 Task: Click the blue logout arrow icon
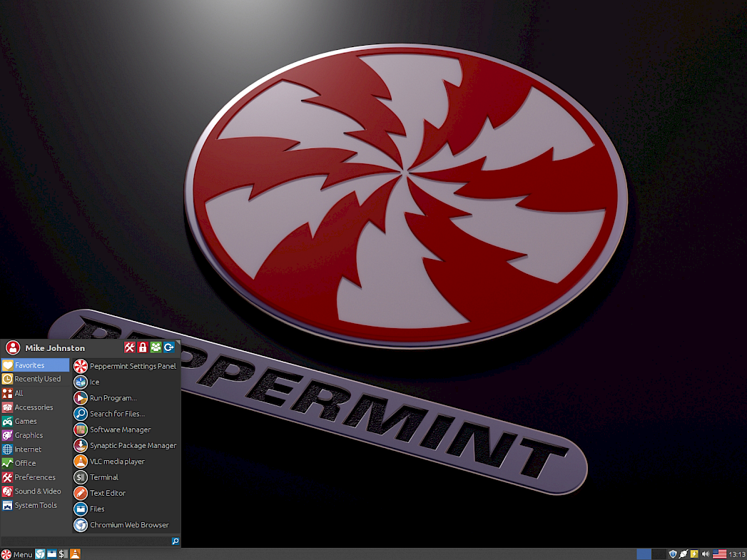(168, 347)
